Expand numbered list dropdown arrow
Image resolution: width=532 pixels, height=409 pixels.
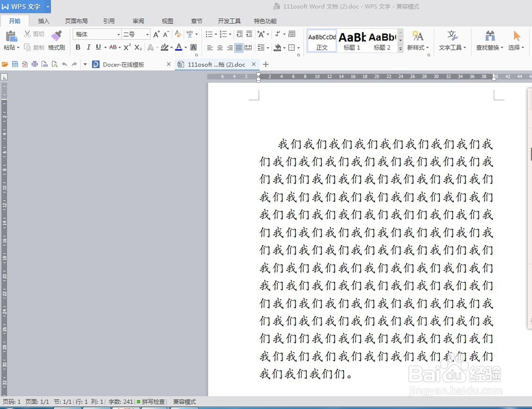[230, 34]
